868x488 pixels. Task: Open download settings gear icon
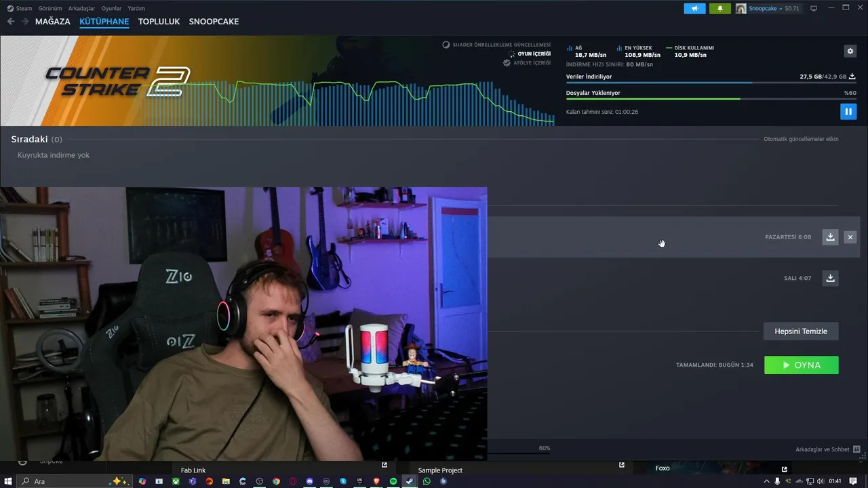click(x=850, y=51)
